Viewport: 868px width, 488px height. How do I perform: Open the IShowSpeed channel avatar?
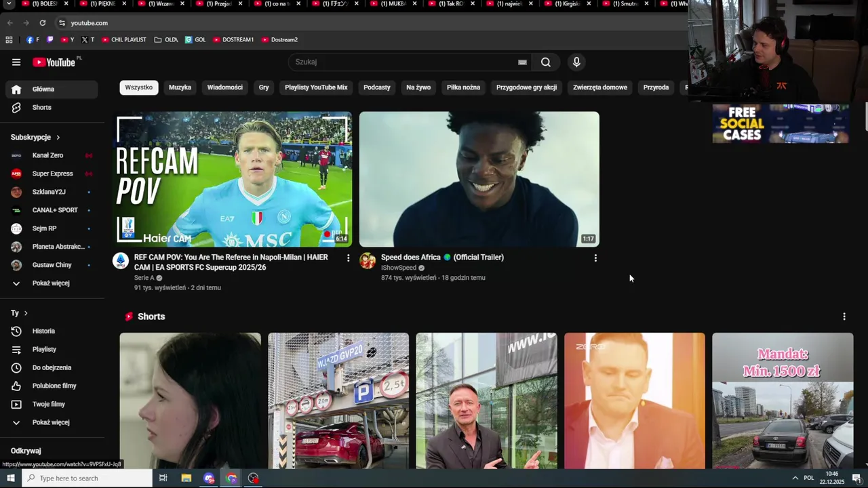tap(368, 261)
